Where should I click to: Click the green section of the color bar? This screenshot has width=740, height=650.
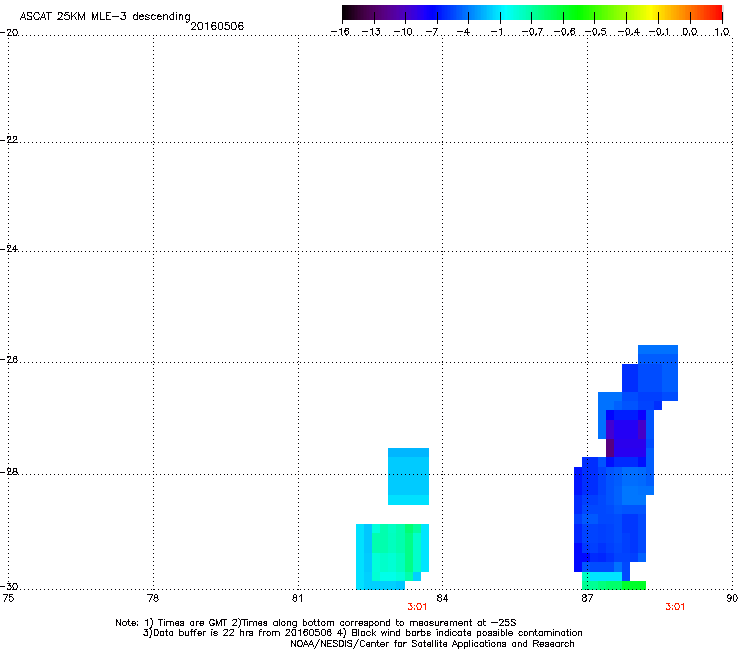[580, 12]
